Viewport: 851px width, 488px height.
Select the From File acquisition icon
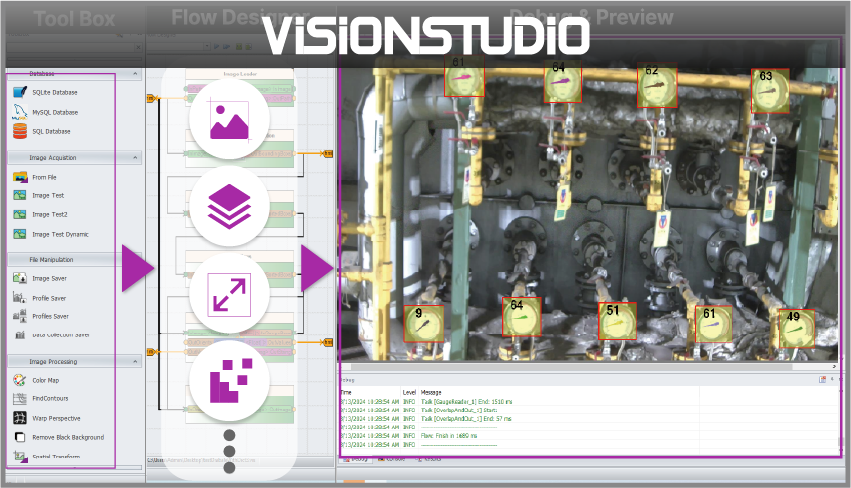click(20, 177)
